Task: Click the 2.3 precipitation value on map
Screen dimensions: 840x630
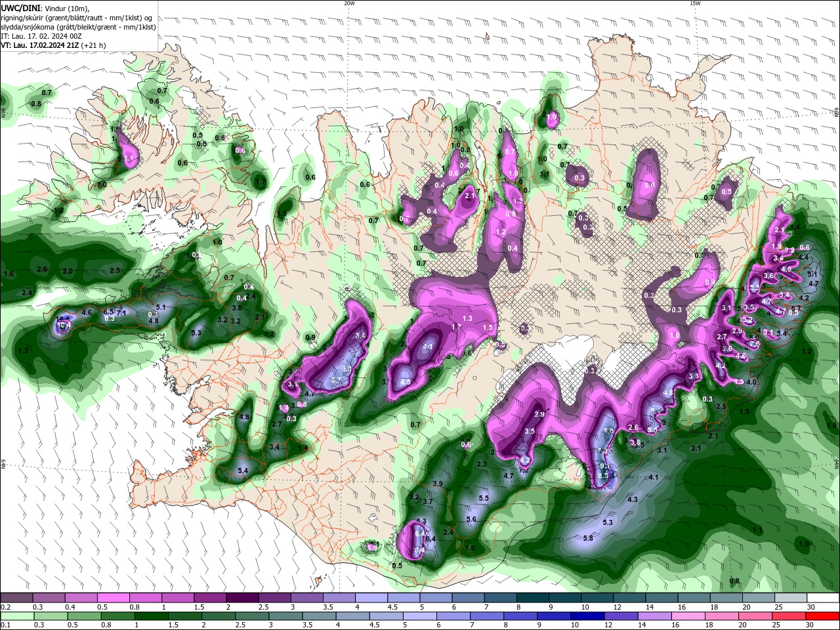Action: click(482, 464)
